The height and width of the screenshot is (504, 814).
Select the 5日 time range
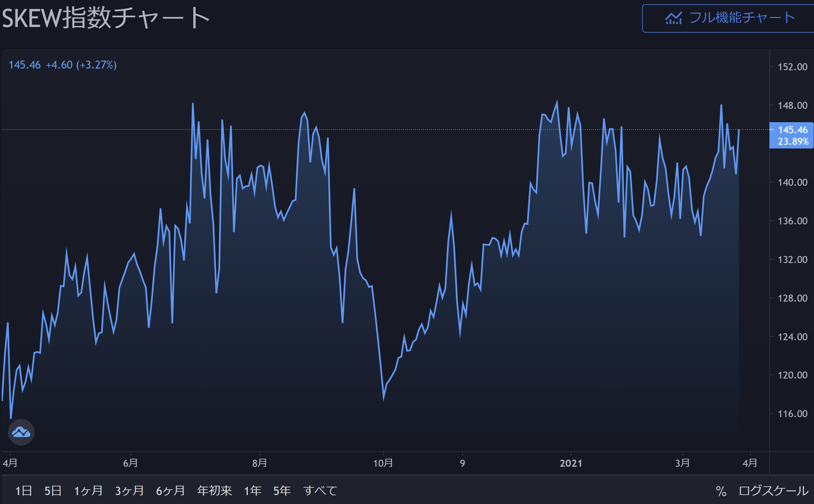pos(53,491)
